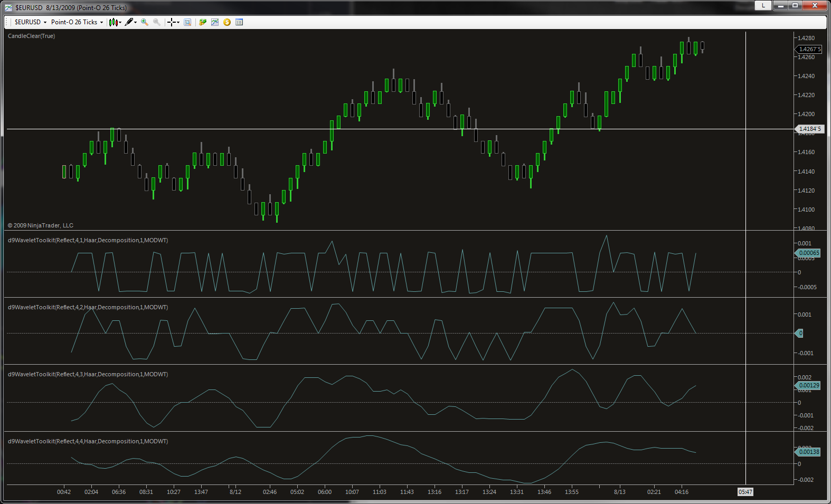Screen dimensions: 831x504
Task: Click the 1.4220 price axis label
Action: [806, 95]
